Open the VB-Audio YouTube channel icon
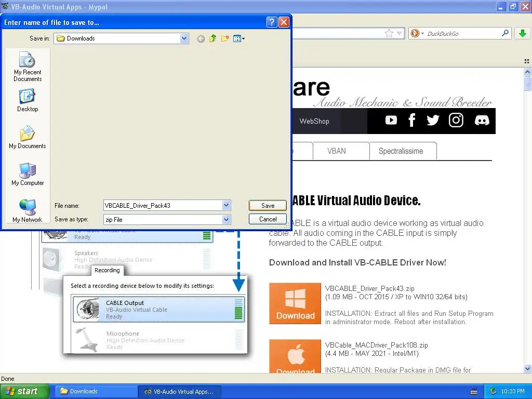Screen dimensions: 532x399 (x=391, y=120)
